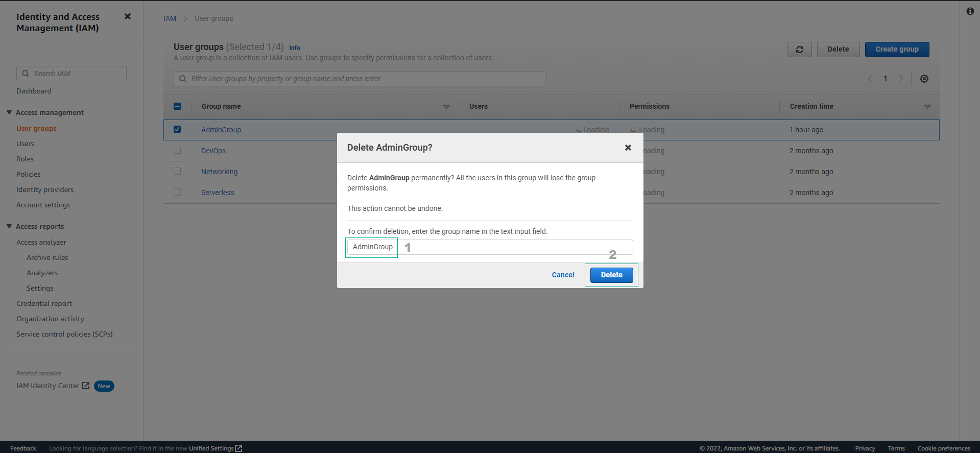Focus the group name confirmation input field
The image size is (980, 453).
(x=490, y=247)
